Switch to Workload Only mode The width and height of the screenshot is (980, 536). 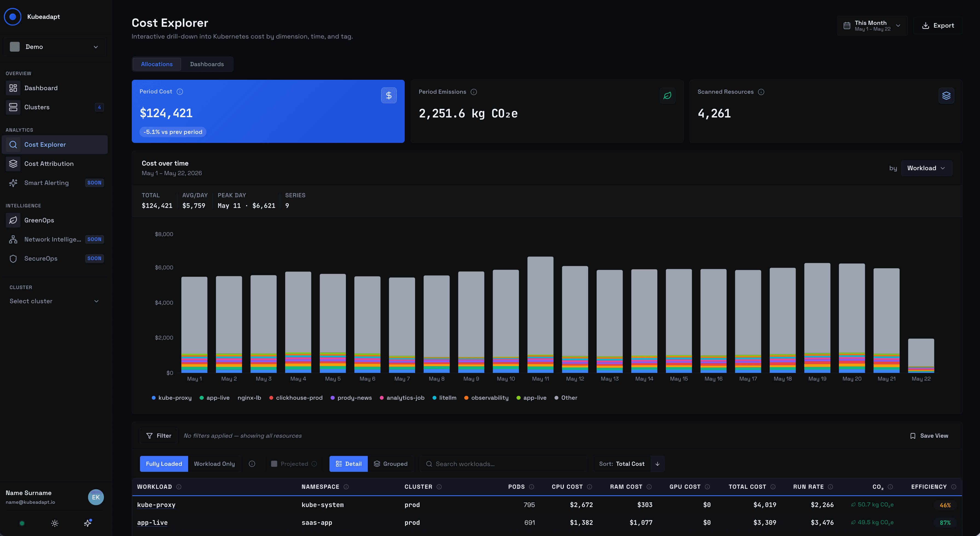[214, 464]
